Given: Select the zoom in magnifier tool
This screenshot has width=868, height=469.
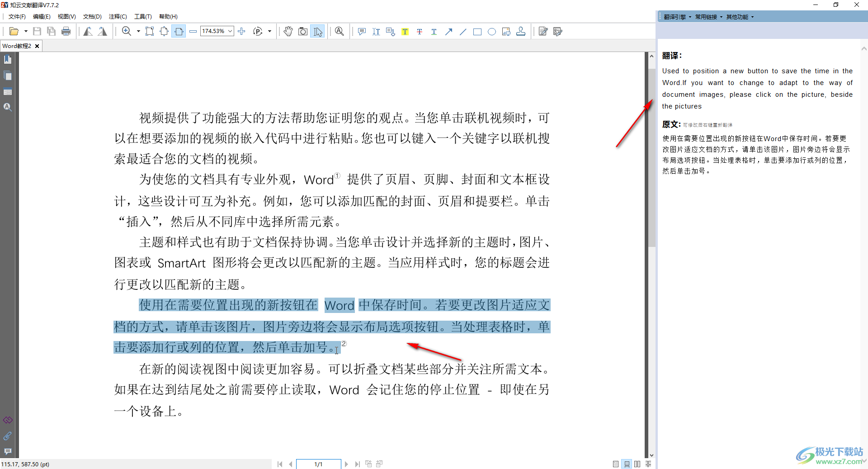Looking at the screenshot, I should click(x=127, y=31).
